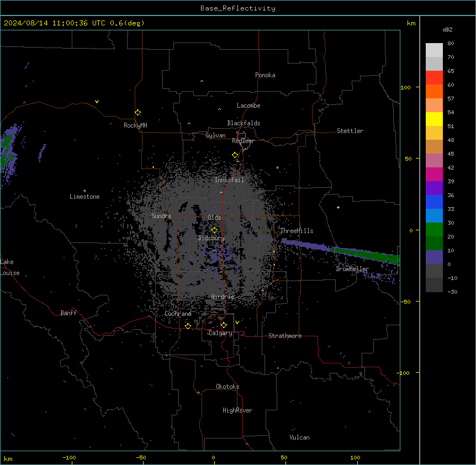Click the RedDeer city label
Viewport: 476px width, 465px height.
tap(243, 141)
